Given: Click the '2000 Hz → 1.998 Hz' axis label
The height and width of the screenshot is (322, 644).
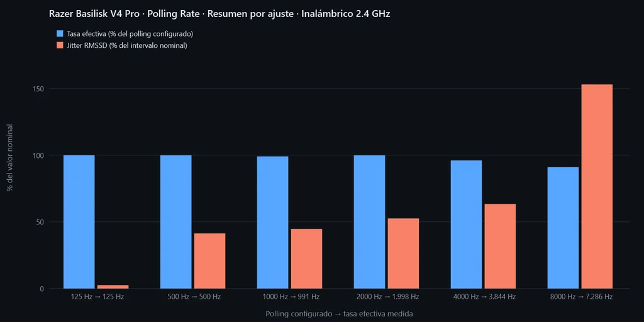Looking at the screenshot, I should pos(387,297).
